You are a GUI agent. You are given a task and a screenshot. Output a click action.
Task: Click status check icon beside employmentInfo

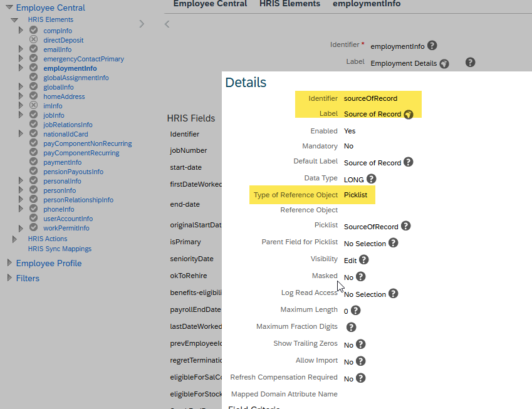click(x=33, y=68)
